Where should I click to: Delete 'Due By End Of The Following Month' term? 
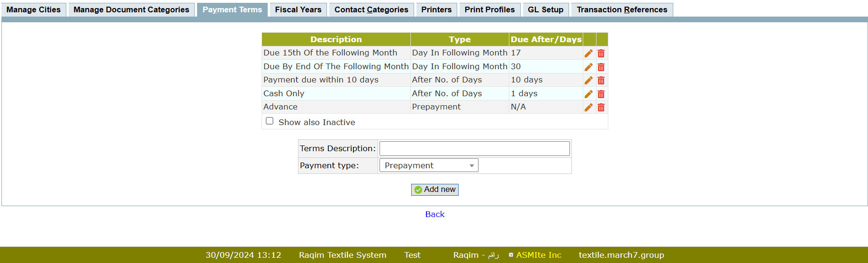(601, 67)
